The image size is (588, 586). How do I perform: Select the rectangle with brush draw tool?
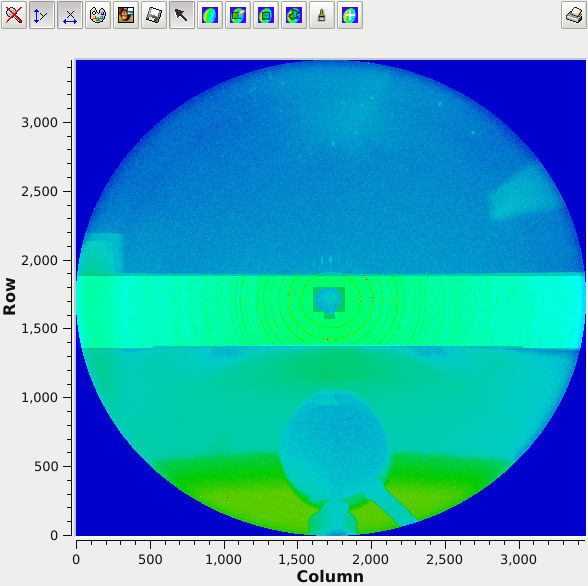(x=238, y=15)
